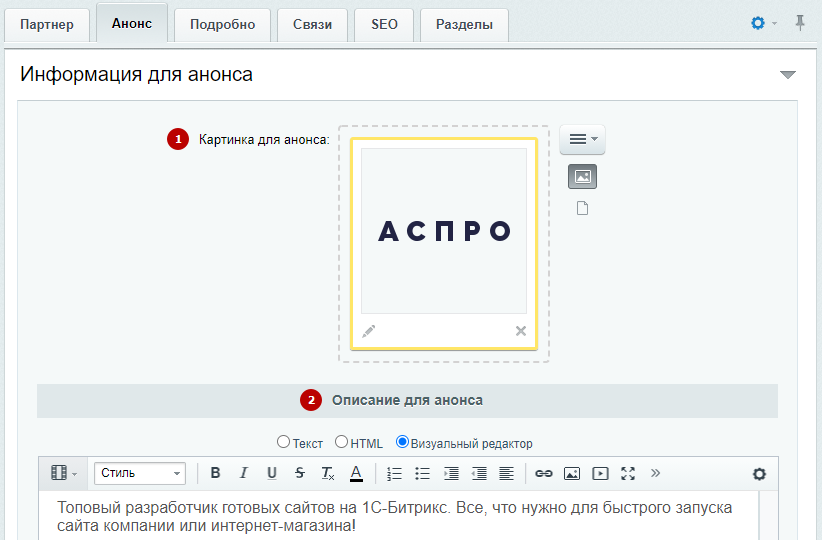
Task: Select the image preview mode icon
Action: (x=582, y=177)
